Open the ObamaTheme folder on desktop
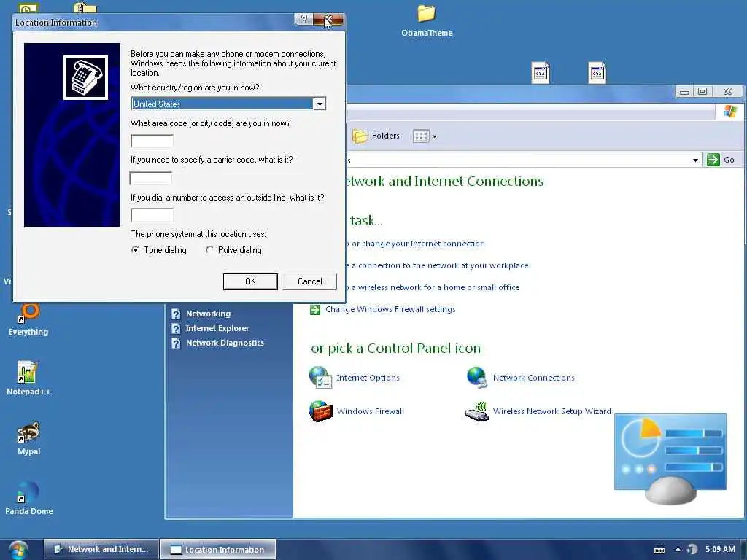Image resolution: width=747 pixels, height=560 pixels. point(426,20)
